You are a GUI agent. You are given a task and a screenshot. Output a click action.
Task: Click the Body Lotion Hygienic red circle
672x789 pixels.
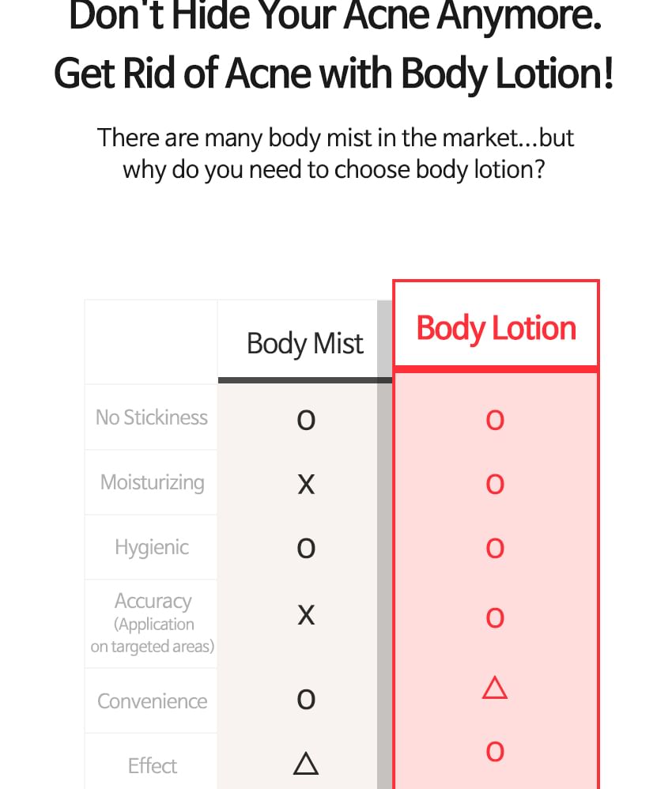coord(495,548)
